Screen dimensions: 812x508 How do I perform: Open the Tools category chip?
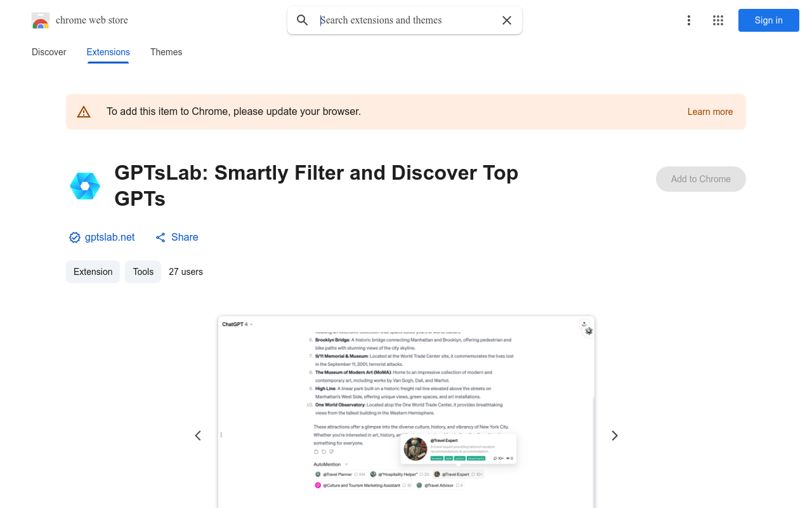tap(143, 272)
